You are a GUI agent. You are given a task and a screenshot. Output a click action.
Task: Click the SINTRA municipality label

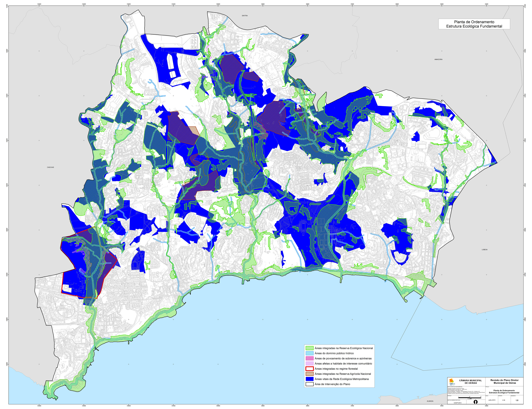point(245,16)
